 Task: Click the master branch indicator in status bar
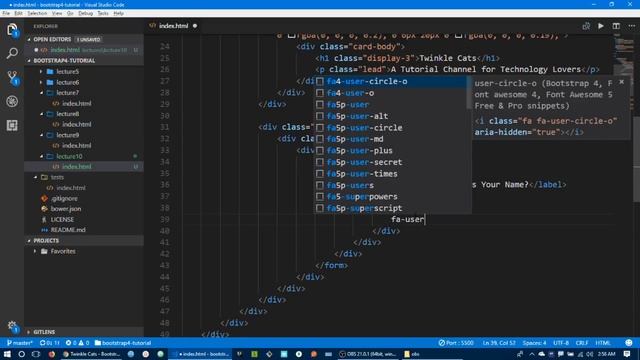[19, 343]
